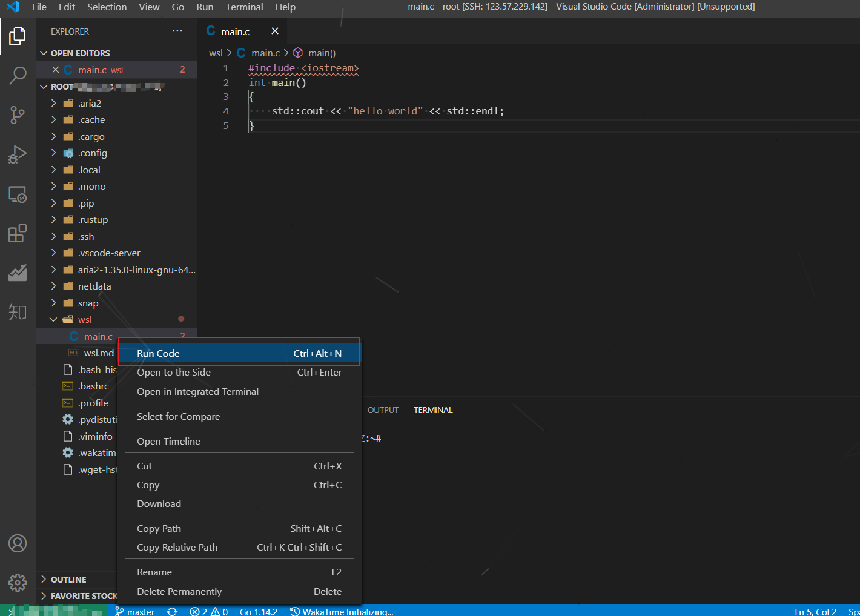The height and width of the screenshot is (616, 860).
Task: Open the Manage settings gear
Action: coord(18,583)
